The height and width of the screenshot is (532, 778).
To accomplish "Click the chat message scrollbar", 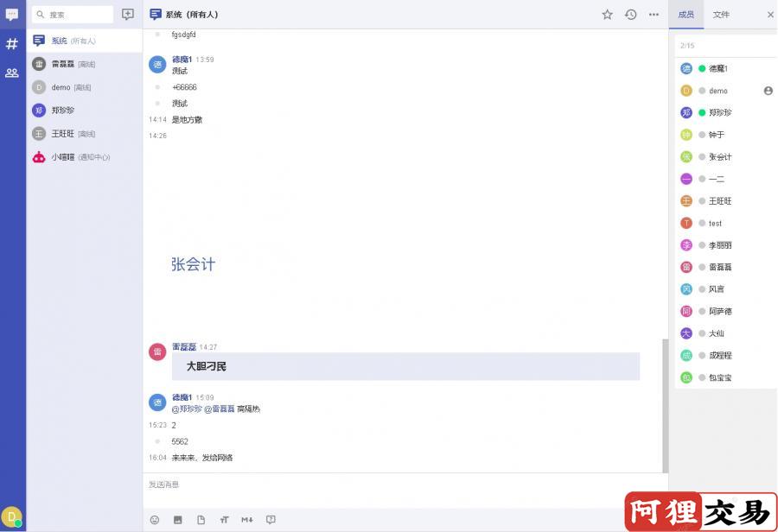I will pos(666,406).
